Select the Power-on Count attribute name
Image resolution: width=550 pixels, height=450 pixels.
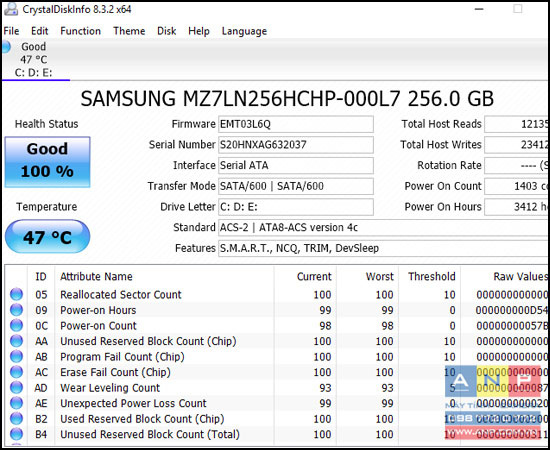pyautogui.click(x=98, y=325)
